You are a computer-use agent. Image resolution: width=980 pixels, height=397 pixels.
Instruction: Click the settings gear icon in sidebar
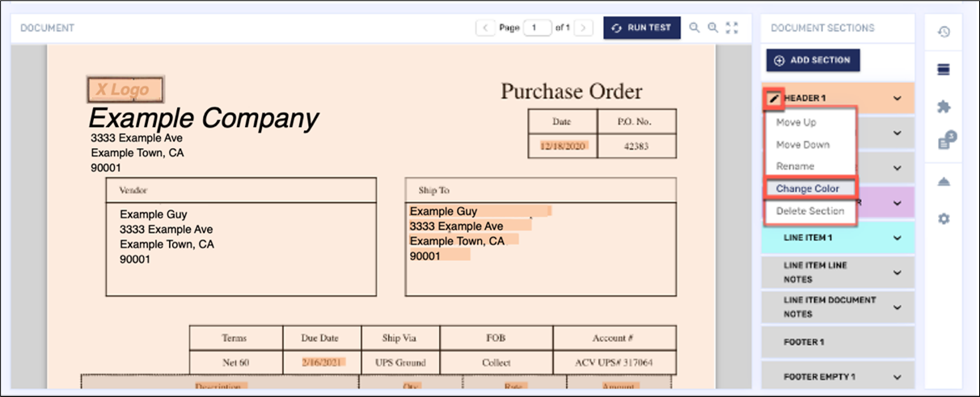(x=943, y=219)
